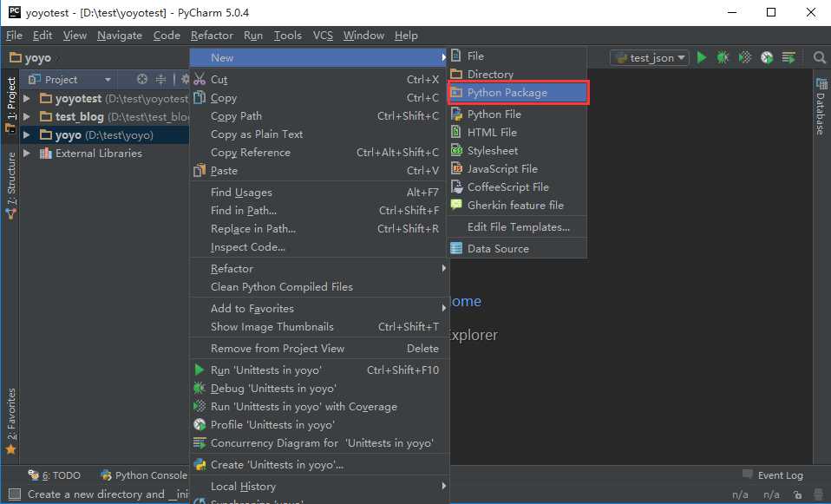Click the Search Everywhere magnifier icon
The width and height of the screenshot is (831, 504).
pos(820,57)
